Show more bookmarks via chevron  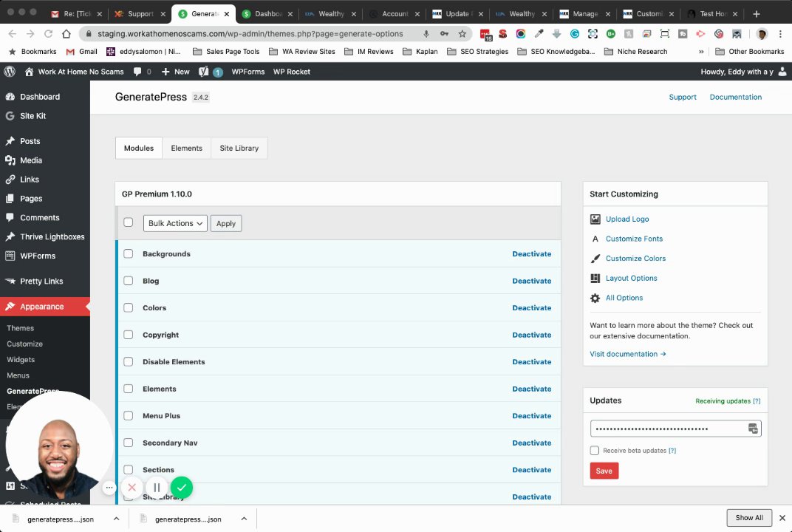tap(701, 52)
